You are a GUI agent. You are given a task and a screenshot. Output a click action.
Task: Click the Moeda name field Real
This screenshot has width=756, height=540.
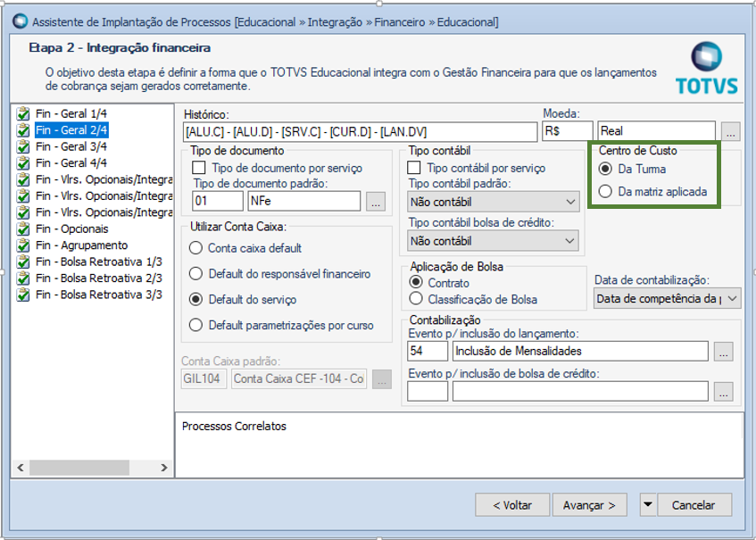click(x=656, y=131)
